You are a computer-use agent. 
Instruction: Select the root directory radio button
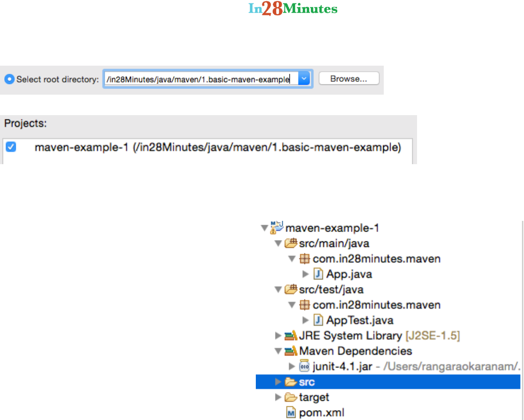coord(9,79)
